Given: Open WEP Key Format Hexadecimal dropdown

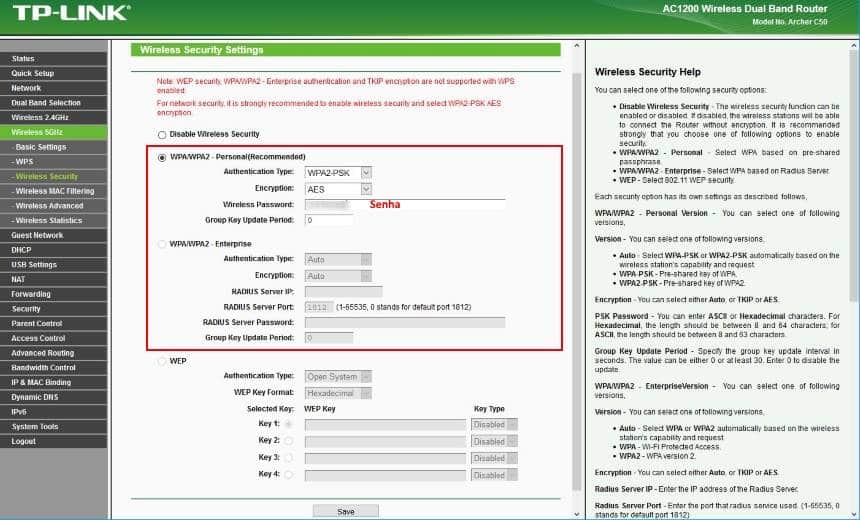Looking at the screenshot, I should pos(337,393).
